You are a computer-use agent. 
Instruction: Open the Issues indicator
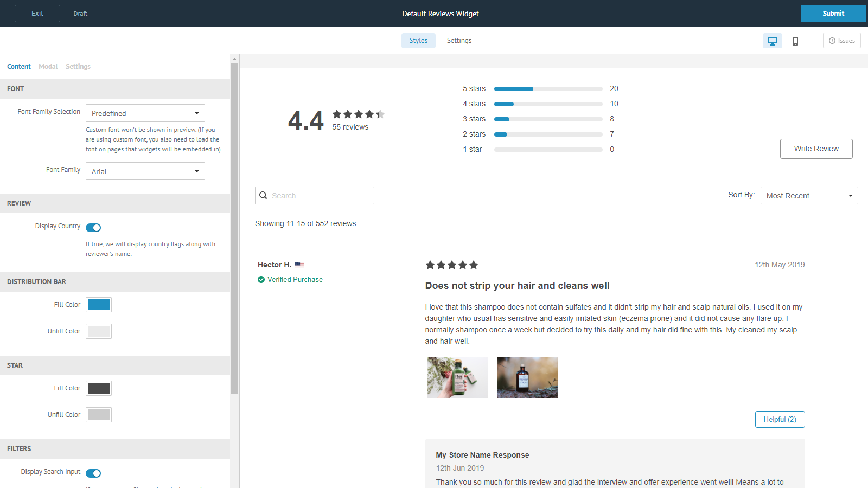tap(841, 41)
